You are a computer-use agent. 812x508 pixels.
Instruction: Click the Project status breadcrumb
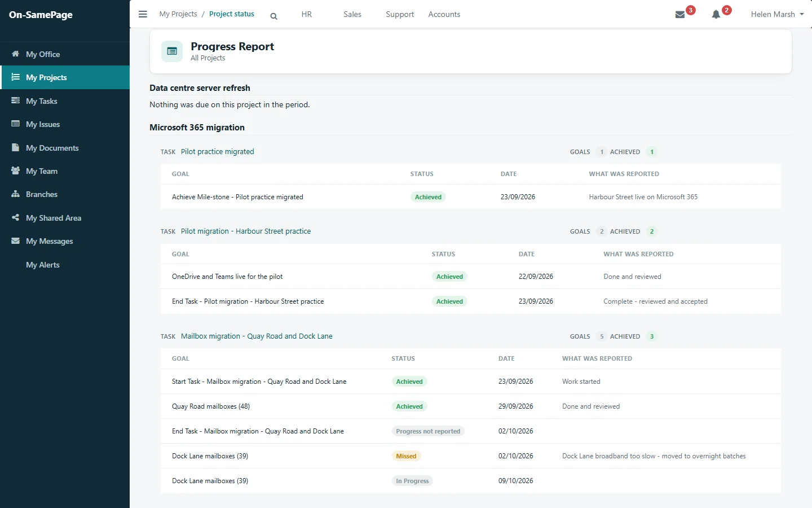pyautogui.click(x=232, y=14)
